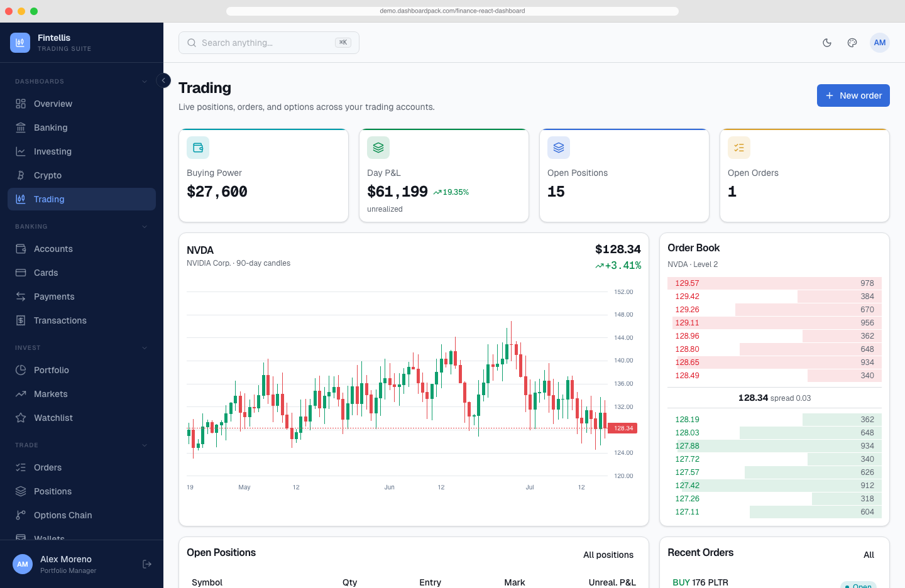Image resolution: width=905 pixels, height=588 pixels.
Task: Collapse the sidebar with the chevron button
Action: coord(163,80)
